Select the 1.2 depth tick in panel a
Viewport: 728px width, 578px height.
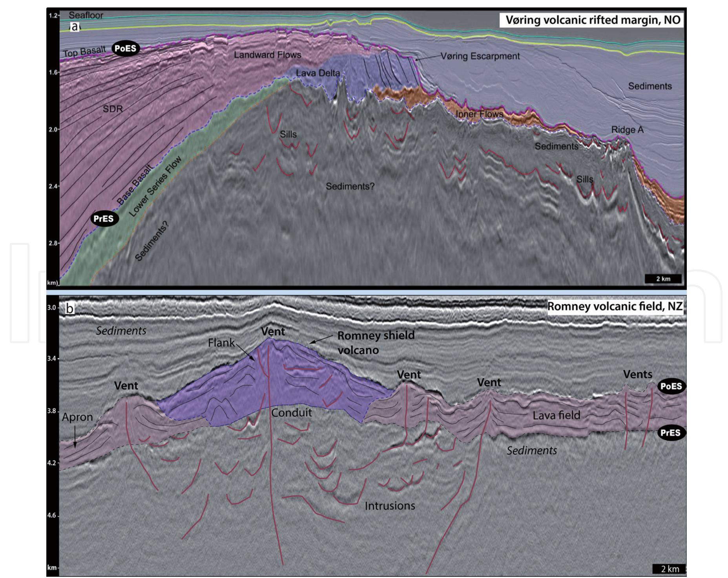(53, 15)
